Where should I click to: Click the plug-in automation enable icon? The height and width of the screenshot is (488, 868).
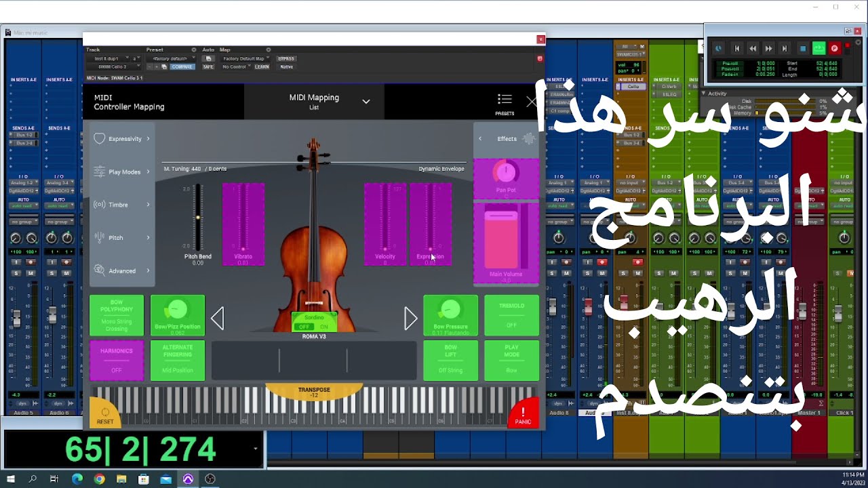pyautogui.click(x=208, y=58)
